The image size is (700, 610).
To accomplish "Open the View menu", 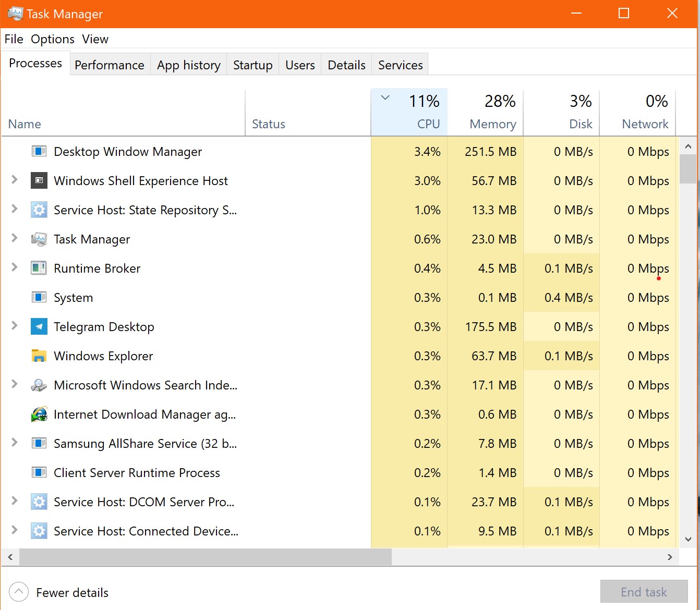I will pyautogui.click(x=95, y=39).
